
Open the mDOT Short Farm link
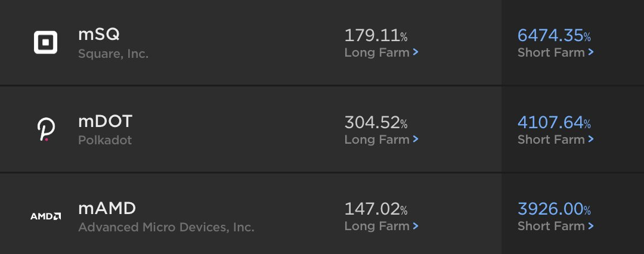click(551, 140)
